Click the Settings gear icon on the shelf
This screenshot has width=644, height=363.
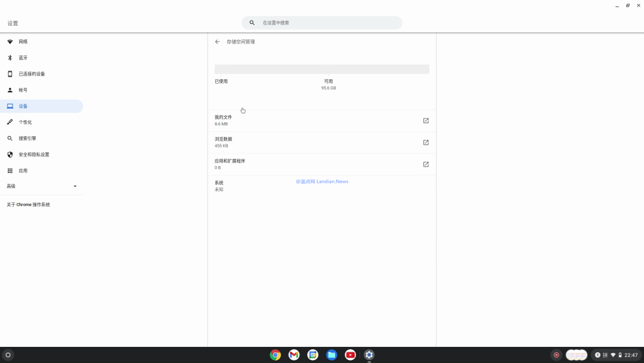click(x=369, y=355)
